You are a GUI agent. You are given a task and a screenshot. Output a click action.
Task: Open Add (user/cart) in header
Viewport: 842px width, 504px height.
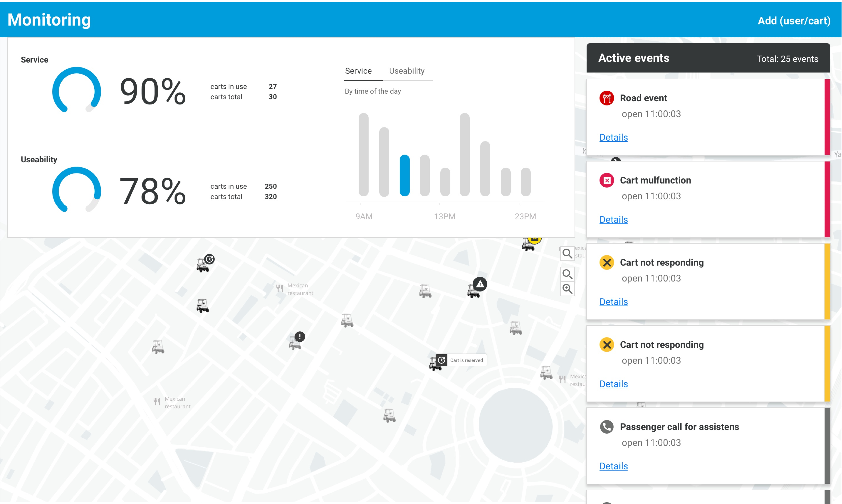794,21
